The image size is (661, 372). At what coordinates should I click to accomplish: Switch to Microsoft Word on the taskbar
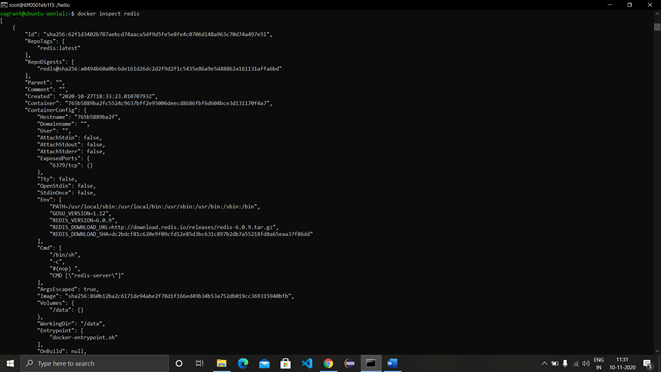pos(392,363)
